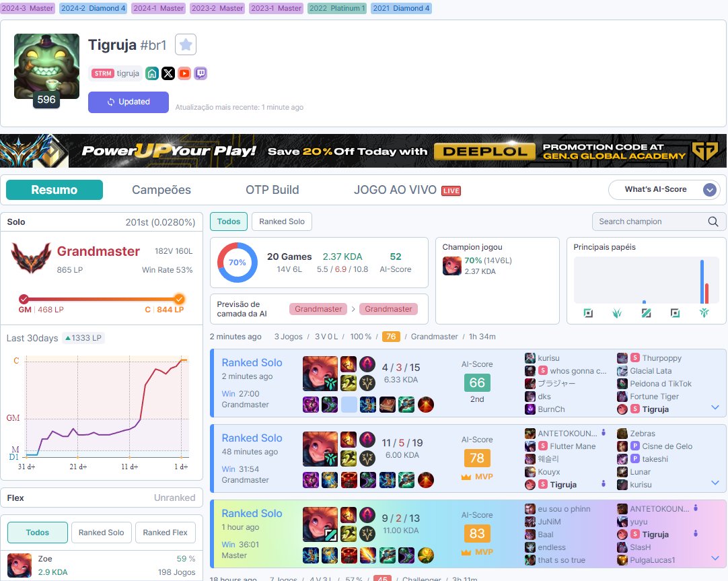Click the last trinket item in 4/3/15 match
Screen dimensions: 728x581
click(426, 405)
